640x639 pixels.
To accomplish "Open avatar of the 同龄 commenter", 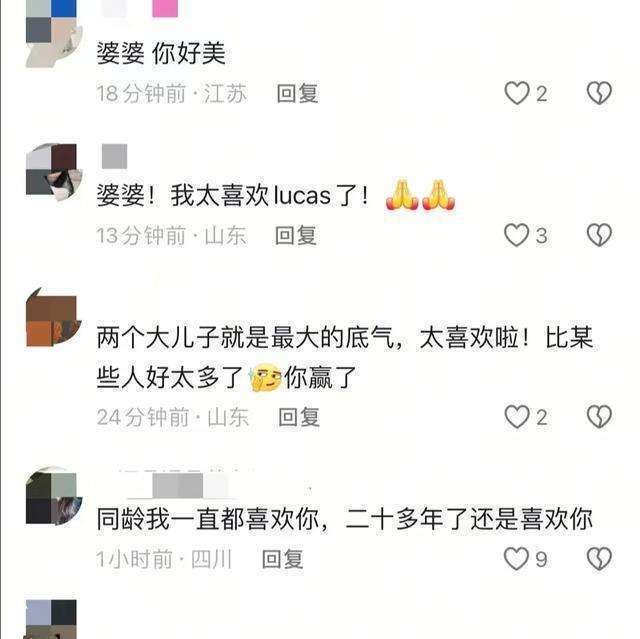I will (x=53, y=495).
